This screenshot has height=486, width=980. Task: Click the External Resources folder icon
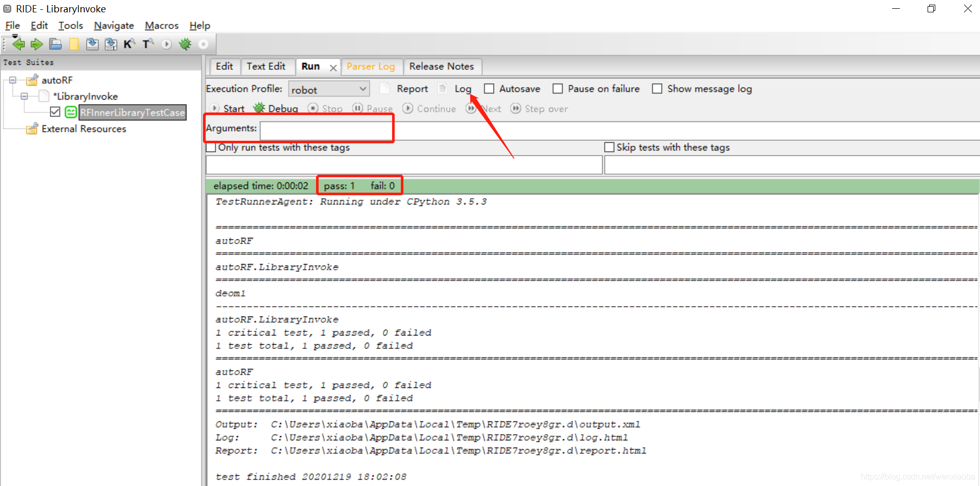32,128
